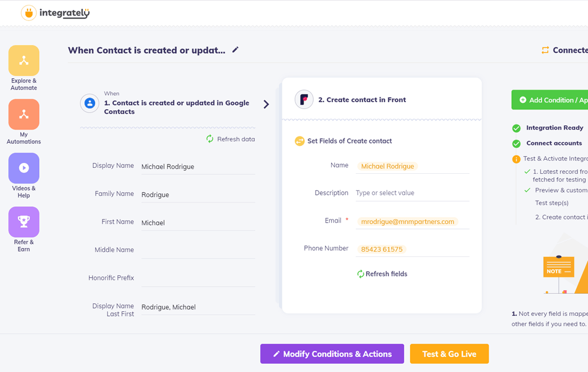The height and width of the screenshot is (372, 588).
Task: Click Modify Conditions & Actions
Action: click(x=332, y=353)
